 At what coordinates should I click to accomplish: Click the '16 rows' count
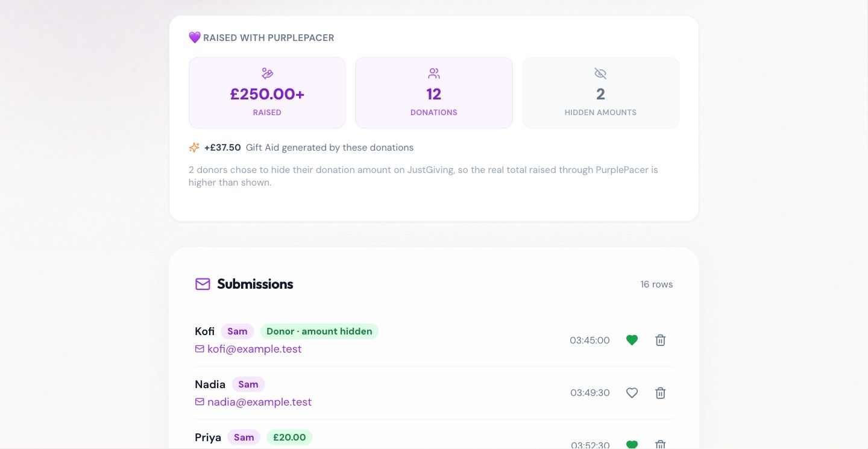coord(656,284)
